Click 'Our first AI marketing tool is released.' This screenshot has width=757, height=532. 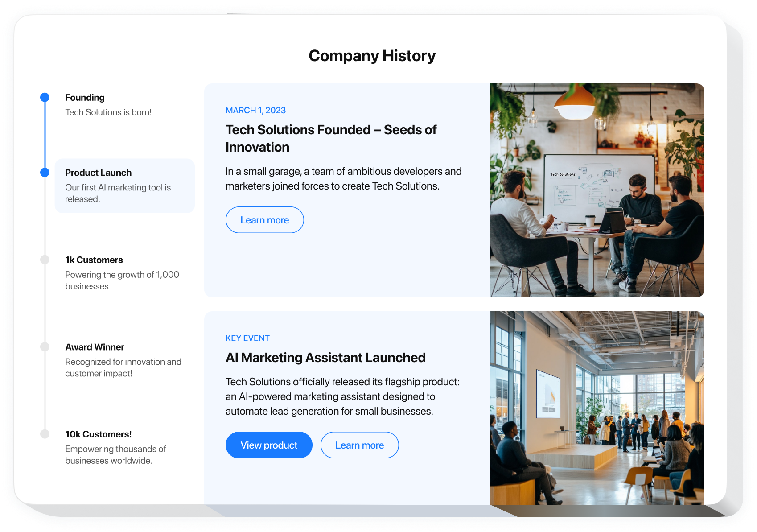pos(118,193)
